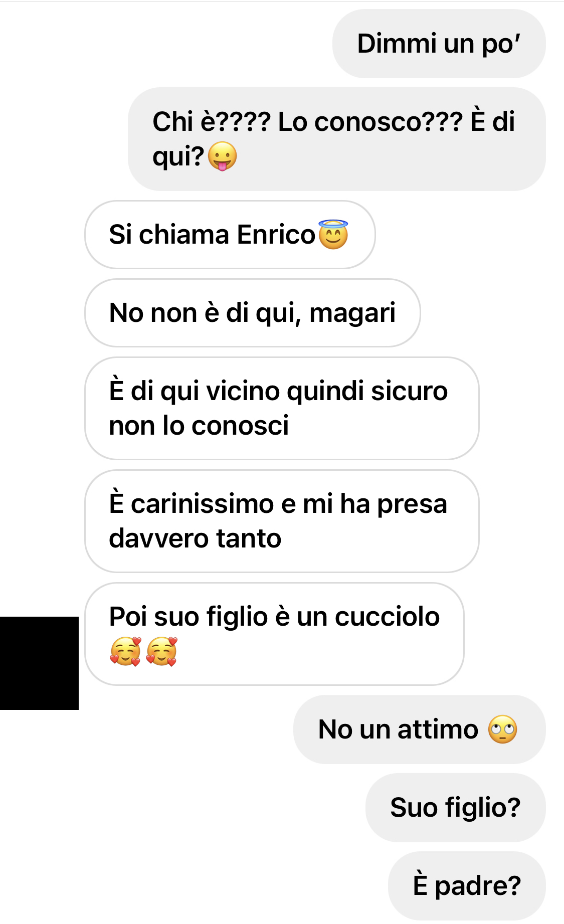Select the 'Poi suo figlio è un cucciolo' bubble
The height and width of the screenshot is (924, 564).
274,634
